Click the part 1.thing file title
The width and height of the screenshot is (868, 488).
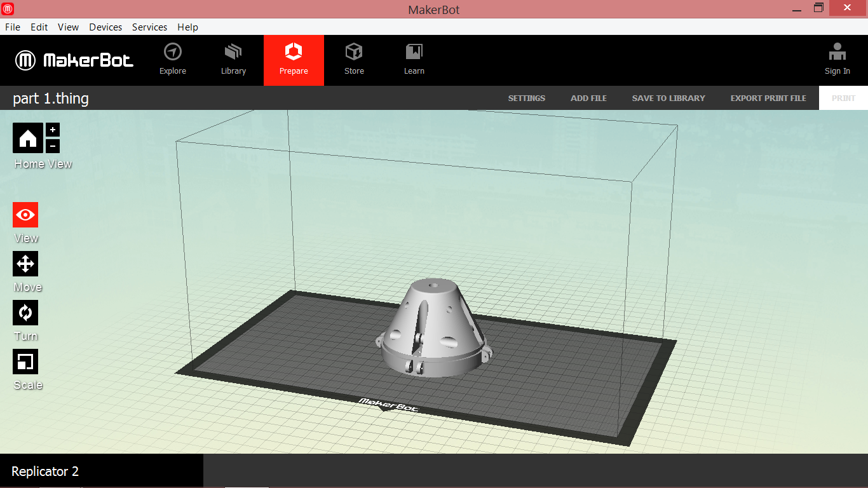[x=51, y=98]
